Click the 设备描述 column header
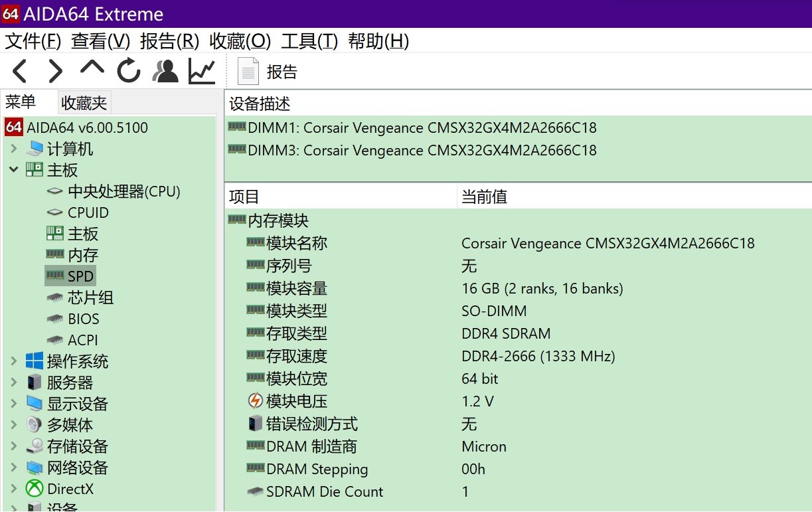Screen dimensions: 812x512 coord(518,104)
